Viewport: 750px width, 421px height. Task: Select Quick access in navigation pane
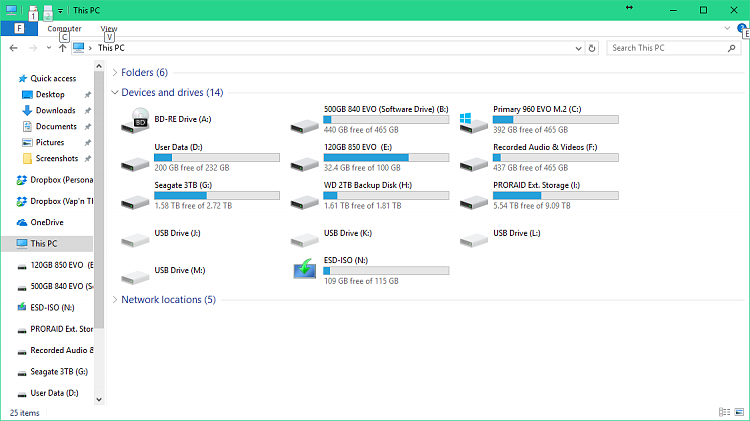[53, 78]
